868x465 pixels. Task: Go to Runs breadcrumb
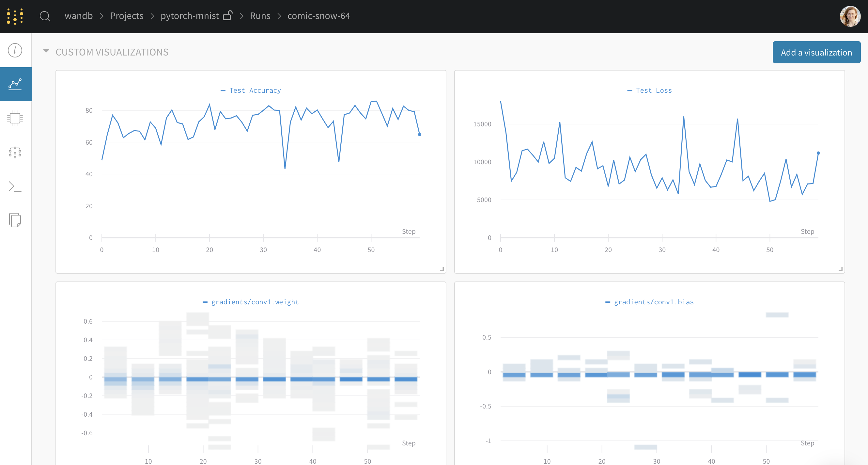pos(260,16)
